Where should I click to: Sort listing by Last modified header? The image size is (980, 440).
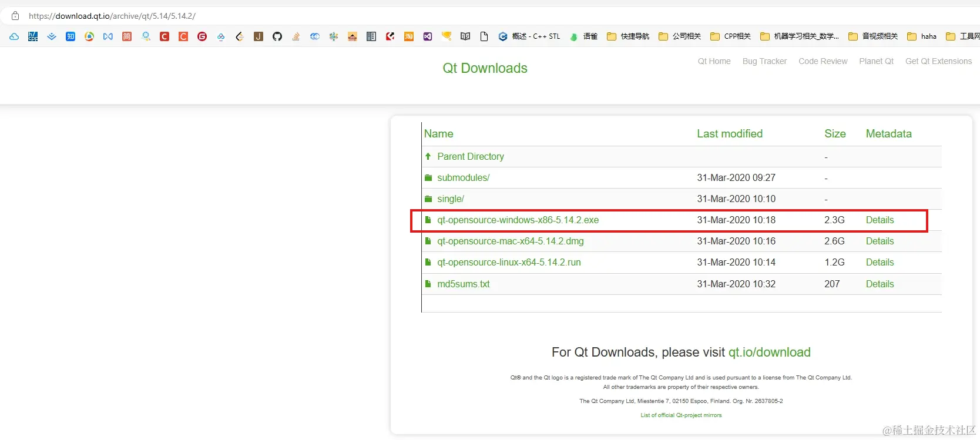pos(730,134)
